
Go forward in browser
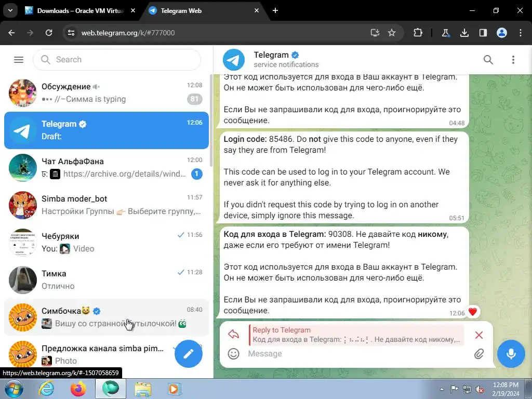pos(30,33)
